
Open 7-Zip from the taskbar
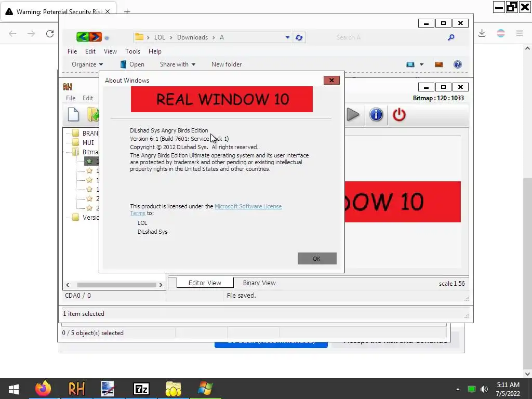[x=141, y=389]
